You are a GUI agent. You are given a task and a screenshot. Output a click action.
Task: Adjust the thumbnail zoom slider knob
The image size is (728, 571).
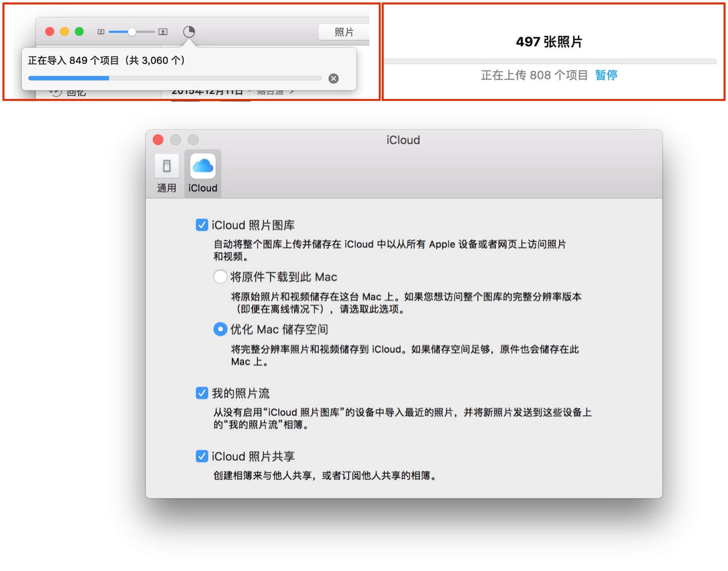tap(132, 32)
